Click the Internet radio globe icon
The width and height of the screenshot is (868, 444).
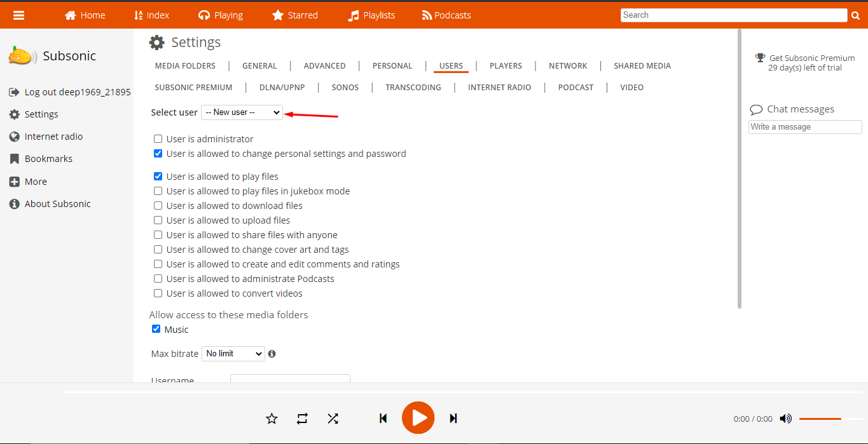click(x=14, y=136)
